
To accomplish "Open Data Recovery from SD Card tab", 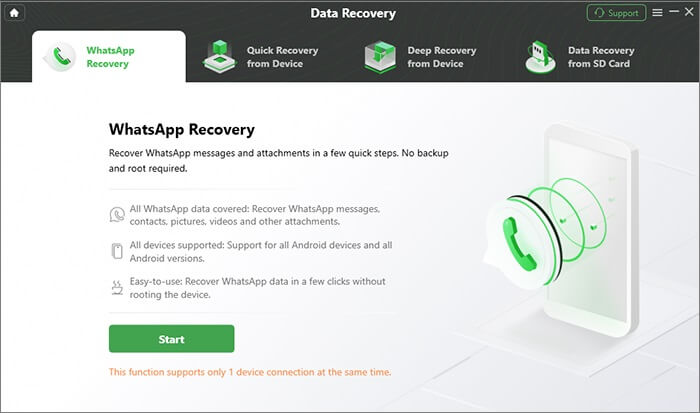I will point(580,57).
